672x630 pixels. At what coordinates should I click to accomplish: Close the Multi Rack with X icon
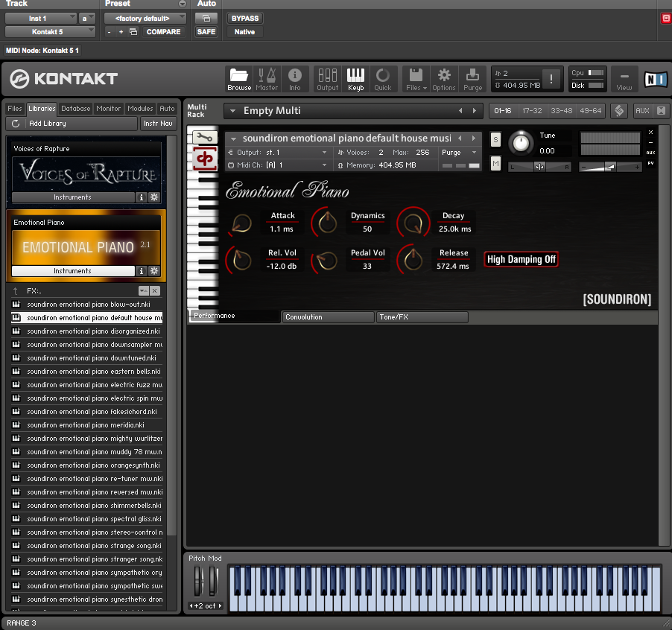662,110
